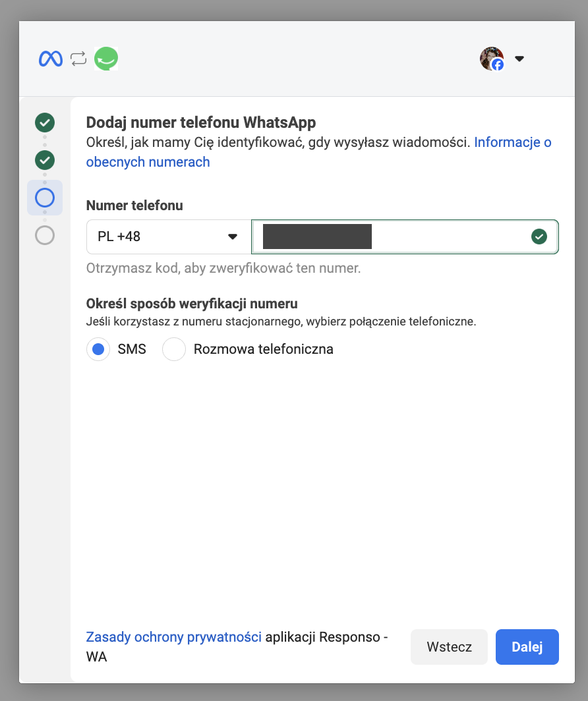The image size is (588, 701).
Task: Open the PL +48 country code dropdown
Action: (x=168, y=237)
